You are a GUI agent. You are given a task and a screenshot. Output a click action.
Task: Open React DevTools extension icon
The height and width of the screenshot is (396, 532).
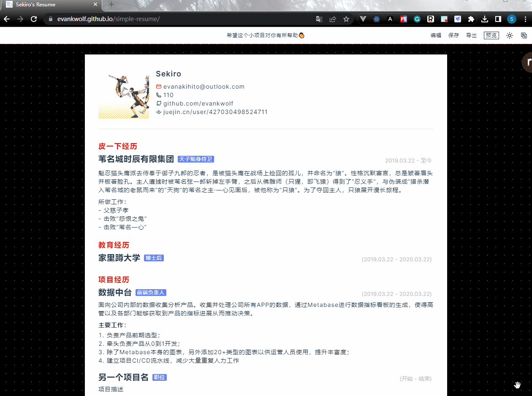[376, 19]
